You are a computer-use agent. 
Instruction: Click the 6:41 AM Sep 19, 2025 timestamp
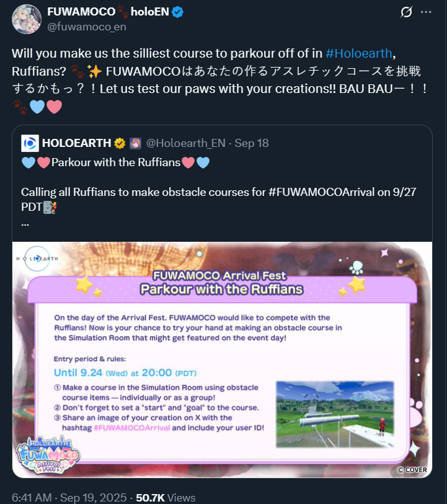coord(69,498)
